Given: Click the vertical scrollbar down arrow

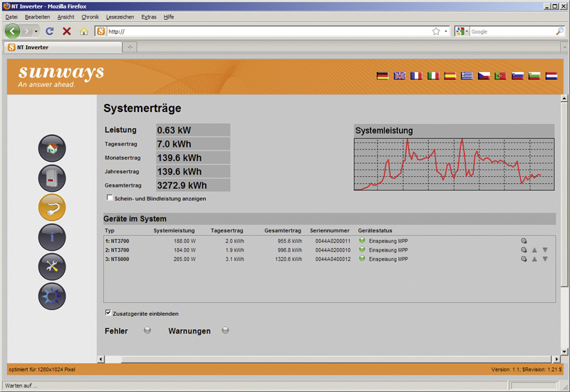Looking at the screenshot, I should pos(564,351).
